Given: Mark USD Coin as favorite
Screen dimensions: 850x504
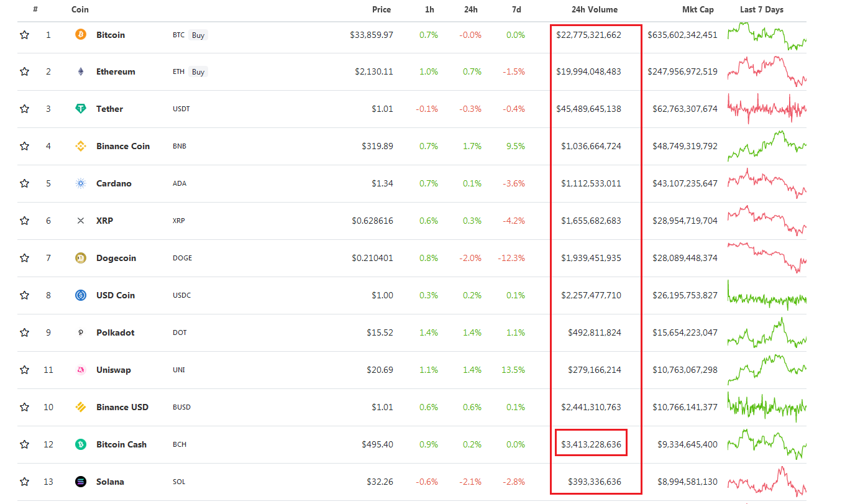Looking at the screenshot, I should click(x=25, y=296).
